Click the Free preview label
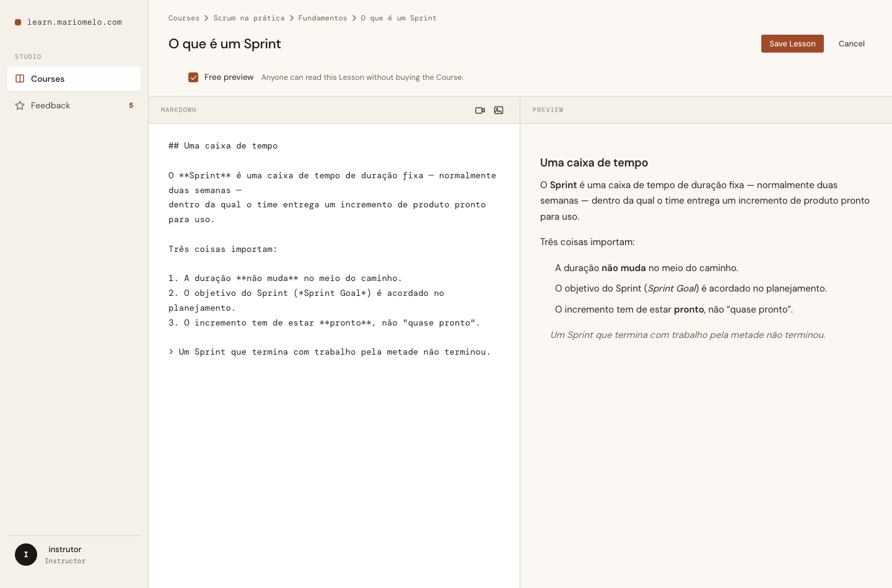Image resolution: width=892 pixels, height=588 pixels. [x=229, y=77]
